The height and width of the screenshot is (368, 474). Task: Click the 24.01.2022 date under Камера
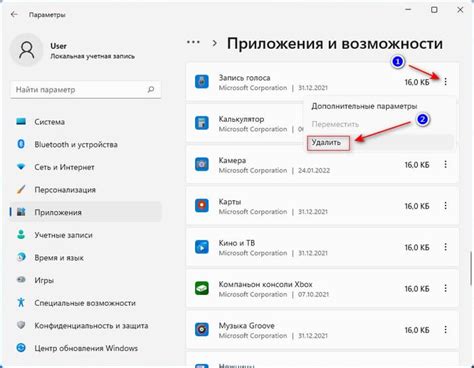pos(314,170)
